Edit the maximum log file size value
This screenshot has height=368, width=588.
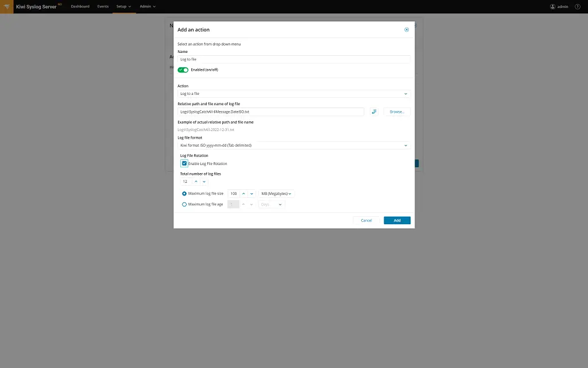tap(234, 194)
